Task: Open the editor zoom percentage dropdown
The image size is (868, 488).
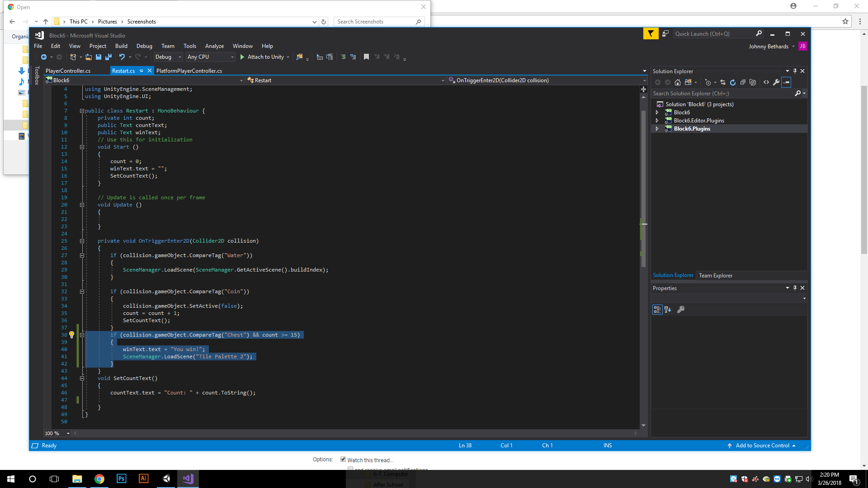Action: [x=68, y=433]
